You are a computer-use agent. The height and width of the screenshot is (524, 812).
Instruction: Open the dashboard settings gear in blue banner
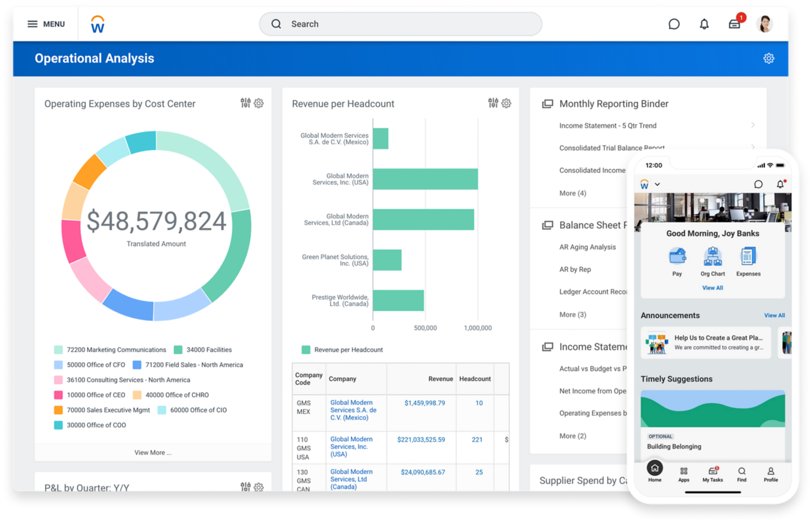click(768, 58)
